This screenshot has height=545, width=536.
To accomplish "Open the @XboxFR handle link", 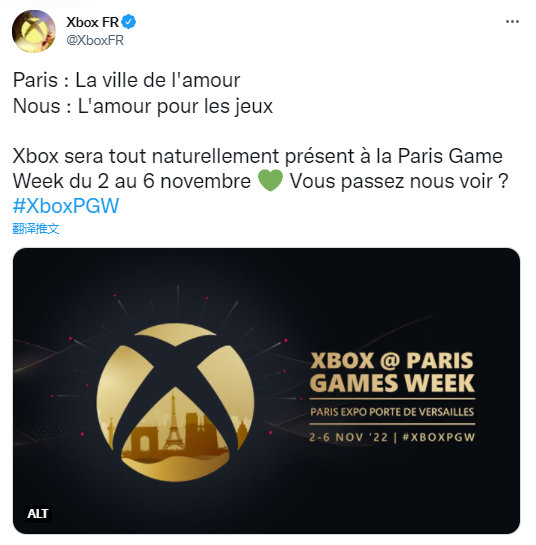I will [x=95, y=40].
